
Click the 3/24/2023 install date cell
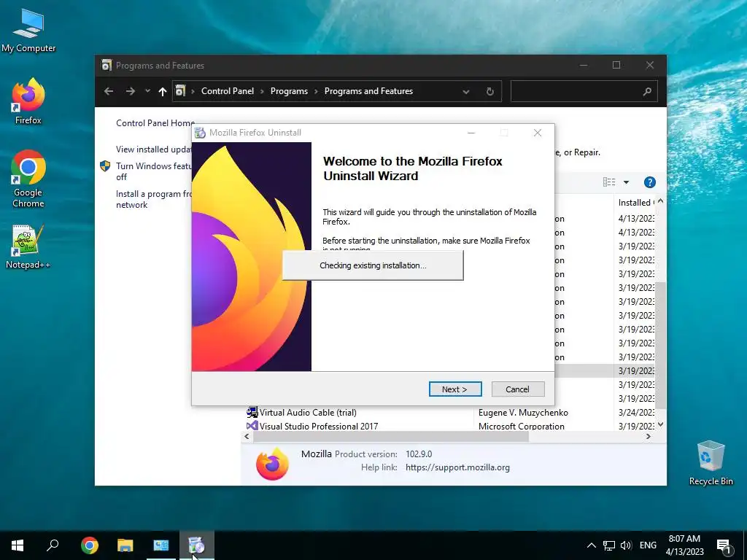(636, 413)
